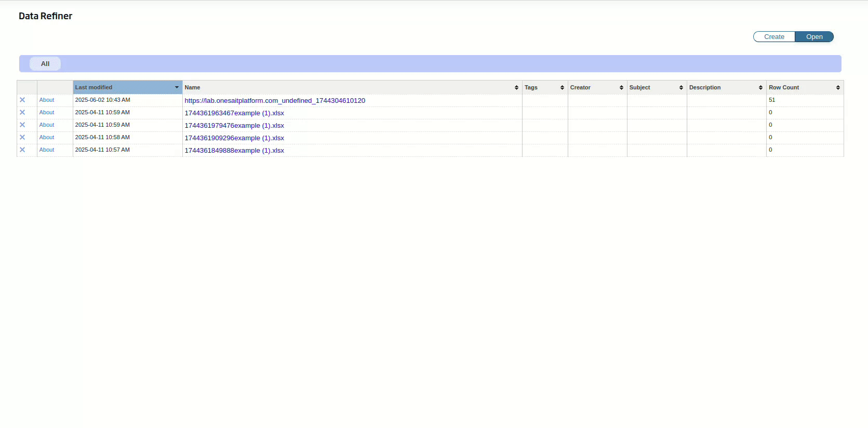The image size is (868, 428).
Task: Delete 1744361849888example (1).xlsx via X icon
Action: point(22,150)
